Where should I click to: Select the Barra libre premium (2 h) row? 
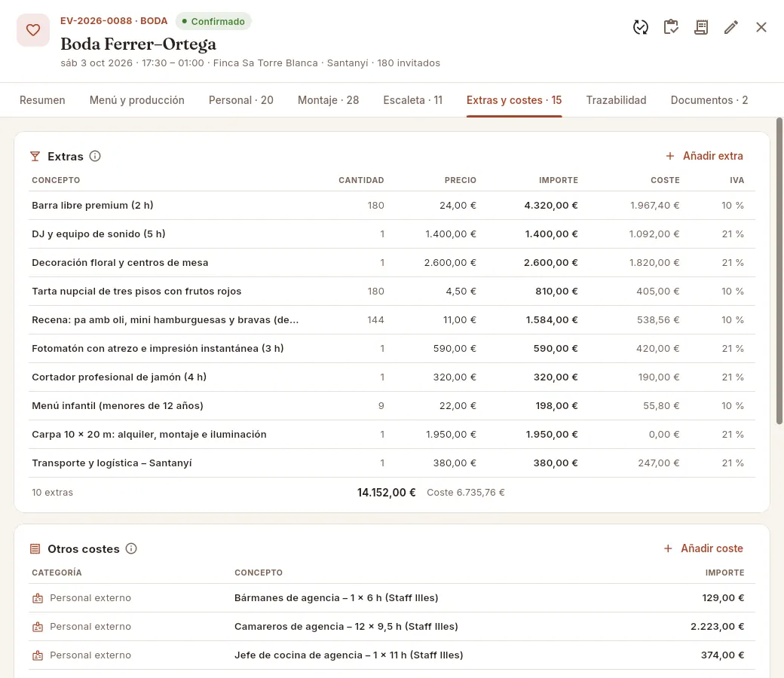point(391,206)
